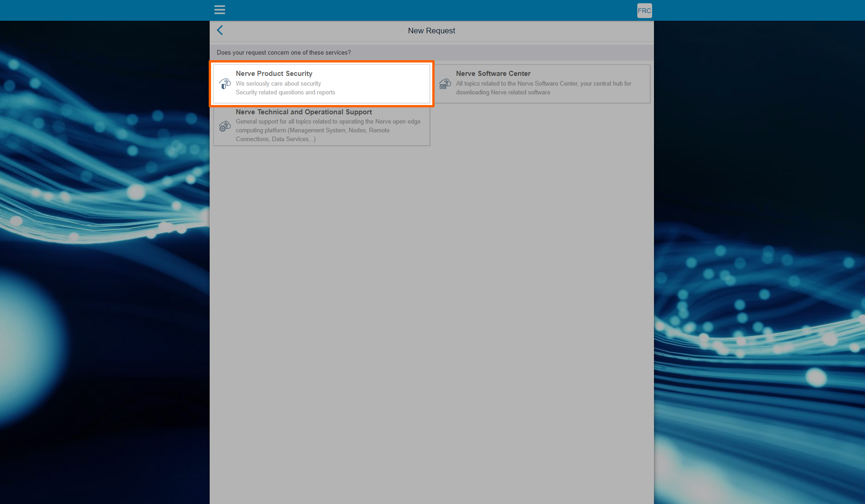Viewport: 865px width, 504px height.
Task: Select the Nerve Product Security title
Action: coord(274,74)
